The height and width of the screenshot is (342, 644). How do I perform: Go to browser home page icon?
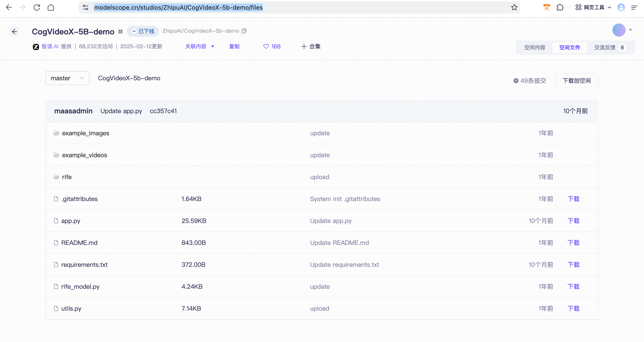coord(51,7)
